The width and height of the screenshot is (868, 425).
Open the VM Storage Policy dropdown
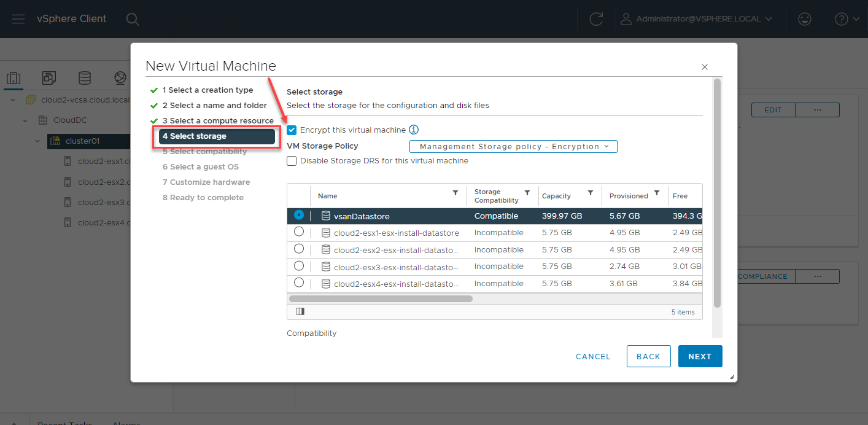[513, 147]
